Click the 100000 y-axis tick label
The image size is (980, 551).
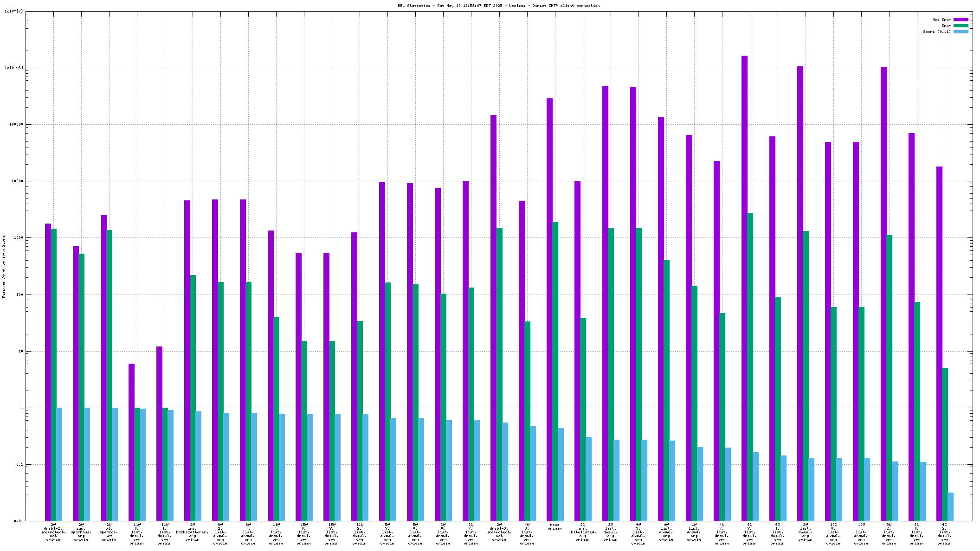pyautogui.click(x=16, y=125)
